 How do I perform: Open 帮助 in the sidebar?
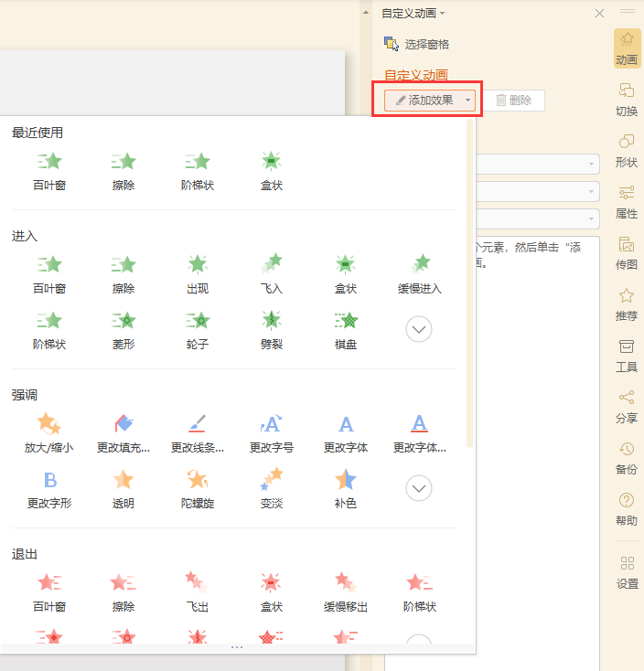coord(627,509)
